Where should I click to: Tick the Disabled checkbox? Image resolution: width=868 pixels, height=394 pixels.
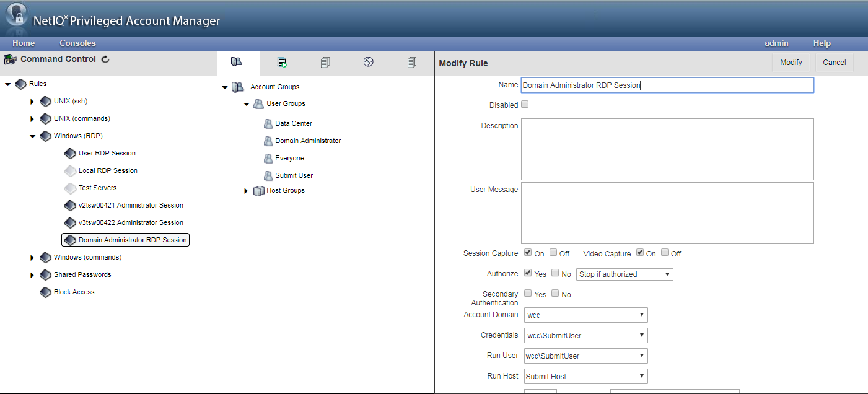tap(525, 105)
